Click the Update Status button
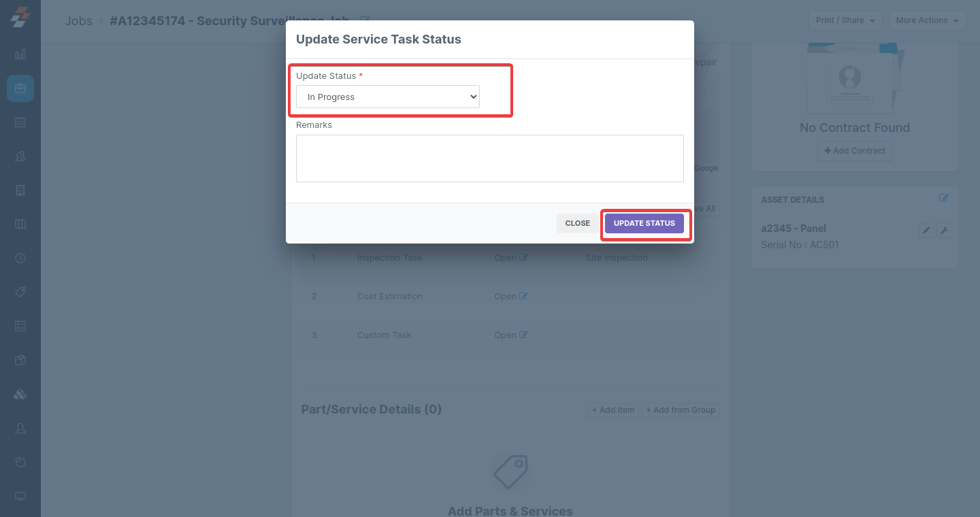The height and width of the screenshot is (517, 980). 644,223
